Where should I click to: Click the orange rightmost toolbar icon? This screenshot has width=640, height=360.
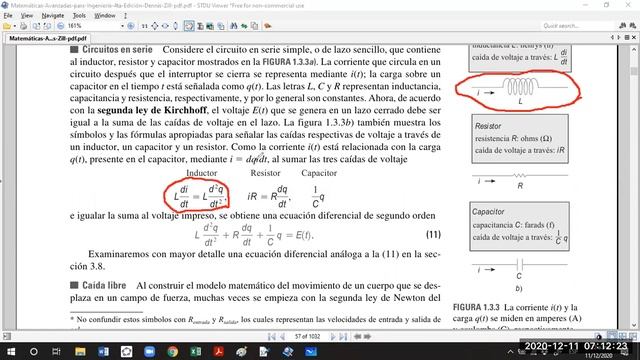coord(268,26)
